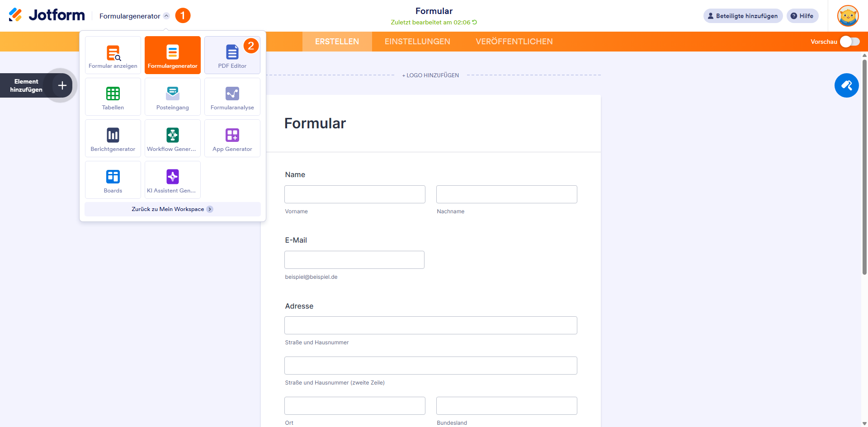Go back via Zurück zu Mein Workspace
This screenshot has height=427, width=868.
click(172, 209)
